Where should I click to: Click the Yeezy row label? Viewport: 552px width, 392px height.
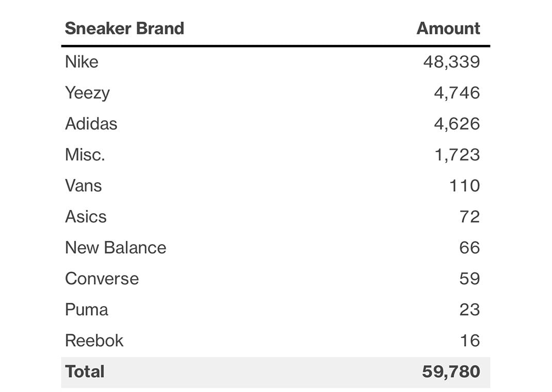point(87,93)
